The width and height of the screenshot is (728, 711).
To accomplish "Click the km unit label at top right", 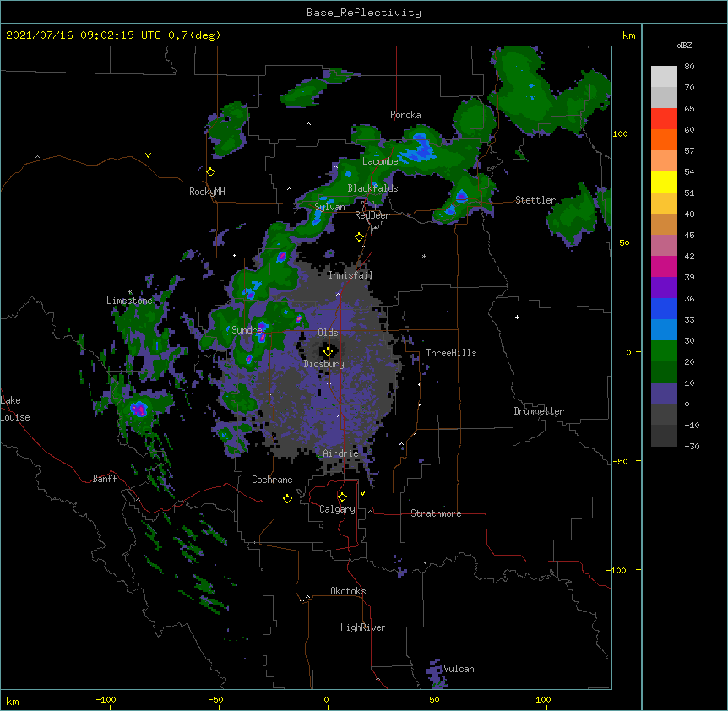I will click(x=628, y=35).
